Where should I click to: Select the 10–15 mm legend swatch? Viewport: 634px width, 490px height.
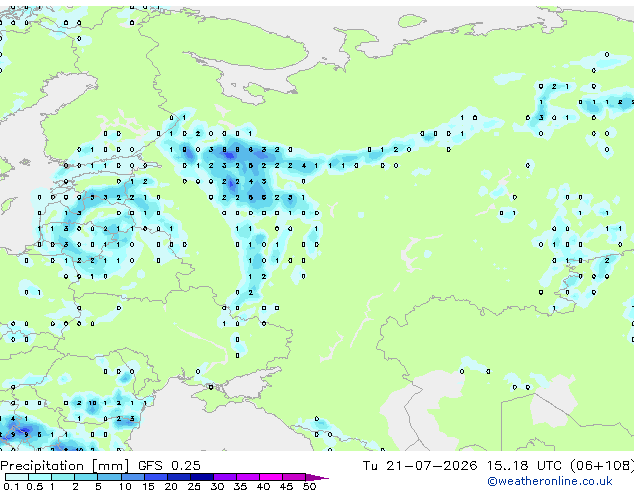(132, 477)
